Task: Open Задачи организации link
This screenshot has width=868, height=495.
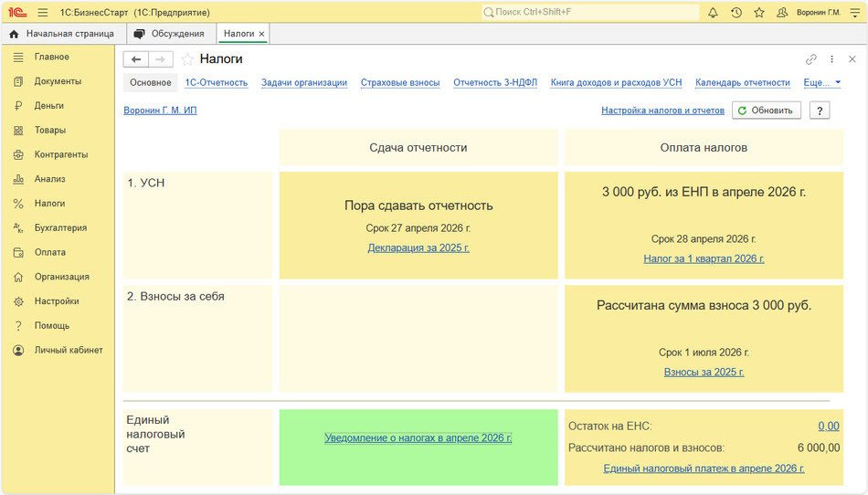Action: pos(304,82)
